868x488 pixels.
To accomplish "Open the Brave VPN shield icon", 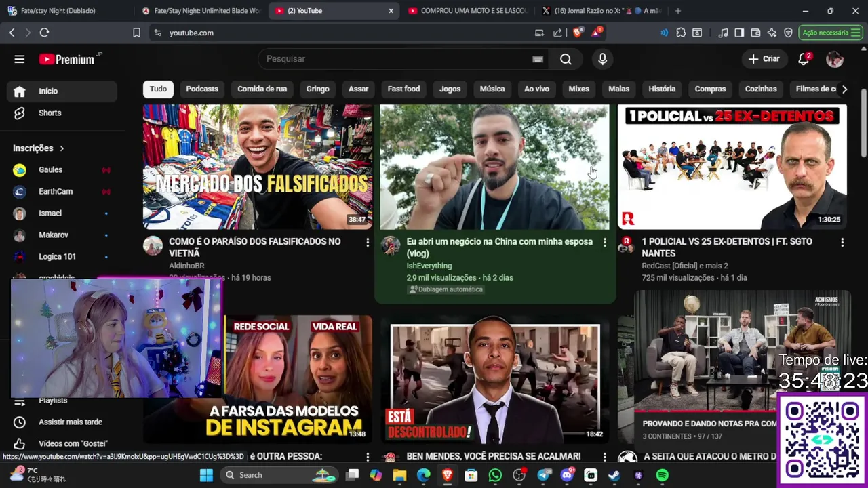I will tap(788, 33).
